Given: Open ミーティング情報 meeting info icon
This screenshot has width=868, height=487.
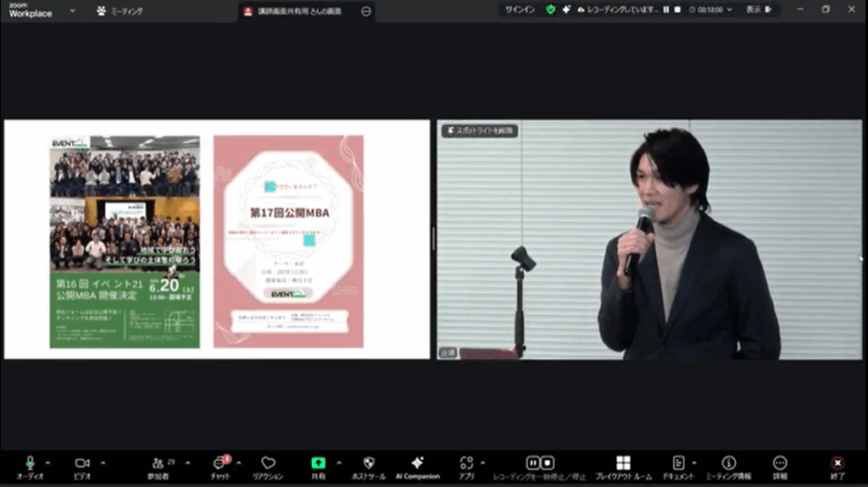Looking at the screenshot, I should [x=728, y=463].
